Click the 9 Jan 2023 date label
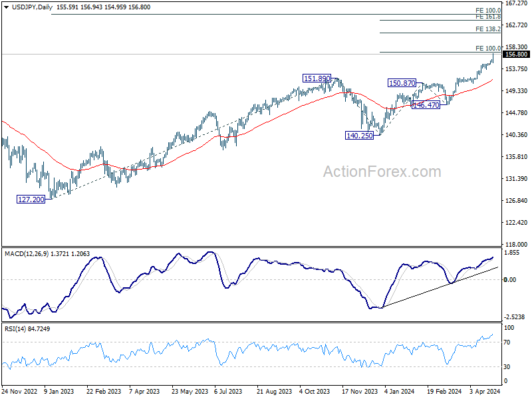This screenshot has width=532, height=399. coord(59,392)
